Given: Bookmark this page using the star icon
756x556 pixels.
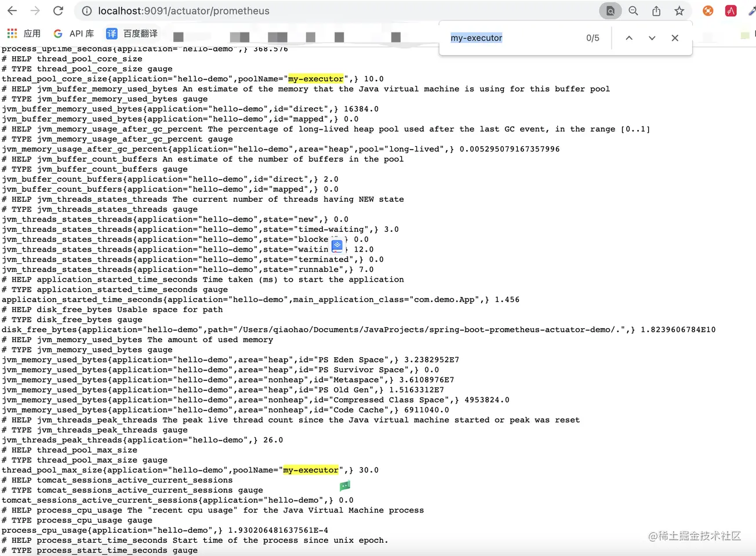Looking at the screenshot, I should click(x=679, y=10).
